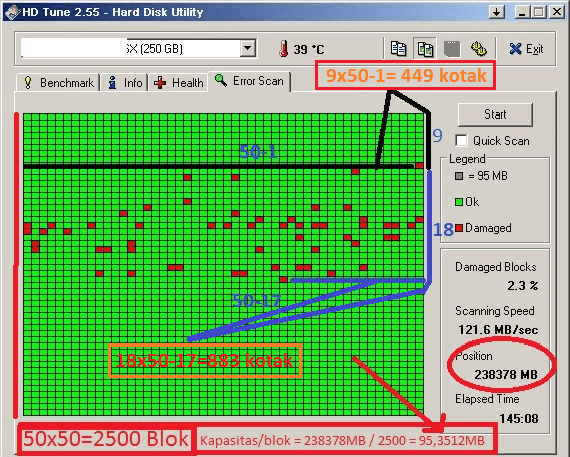Maximize the HD Tune window
Viewport: 570px width, 457px height.
[539, 12]
